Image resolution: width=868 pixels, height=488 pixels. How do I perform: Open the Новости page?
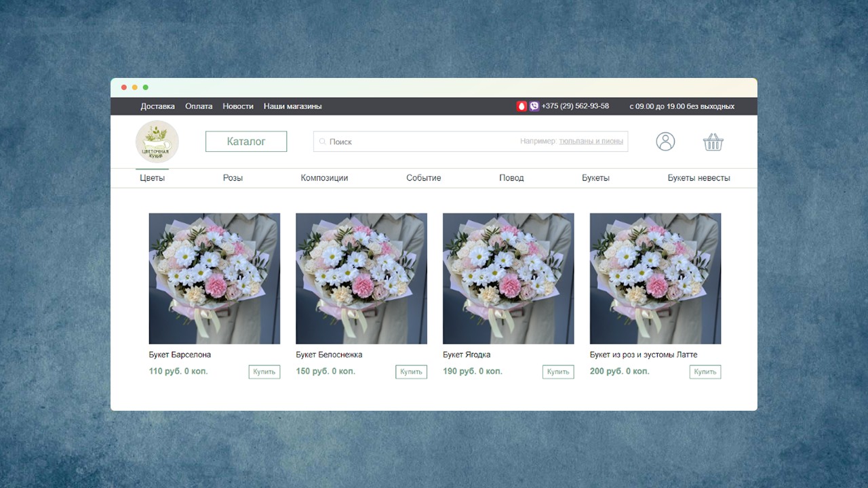[x=238, y=106]
